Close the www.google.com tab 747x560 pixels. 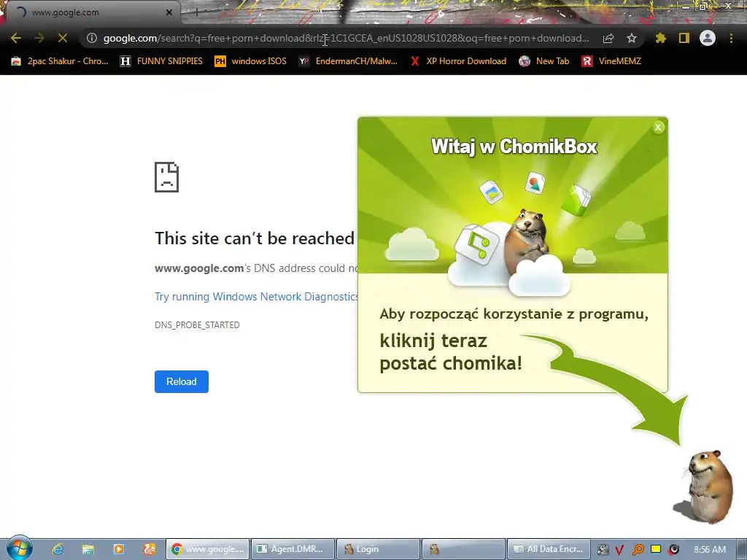pyautogui.click(x=169, y=12)
